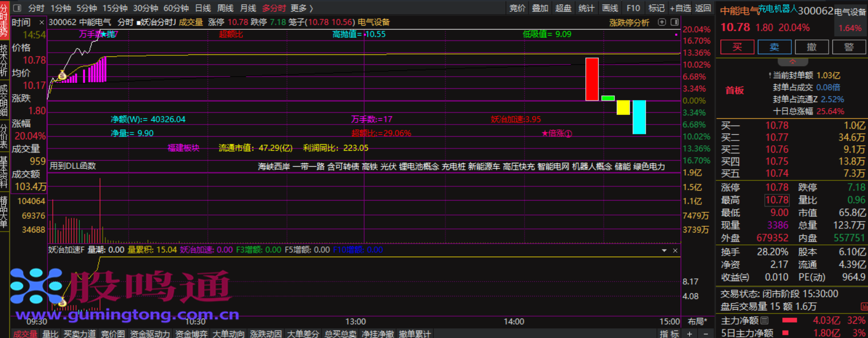Switch to the 日线 daily chart
The width and height of the screenshot is (868, 338).
[x=203, y=8]
